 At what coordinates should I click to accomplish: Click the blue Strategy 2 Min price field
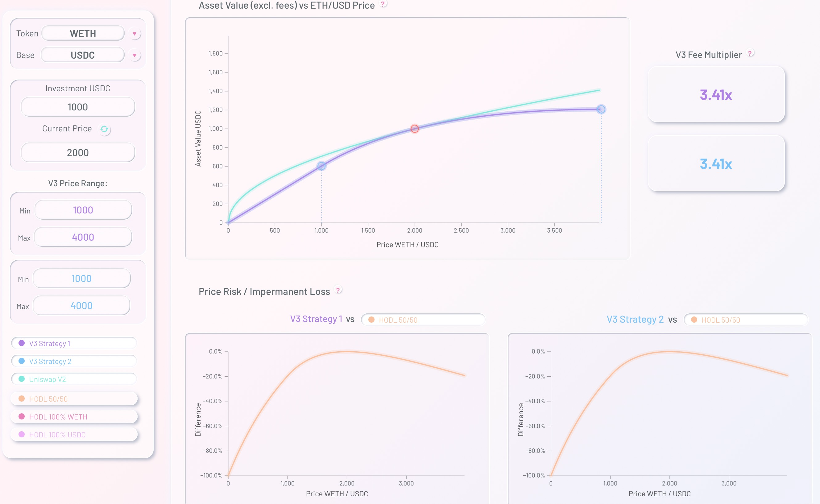82,279
